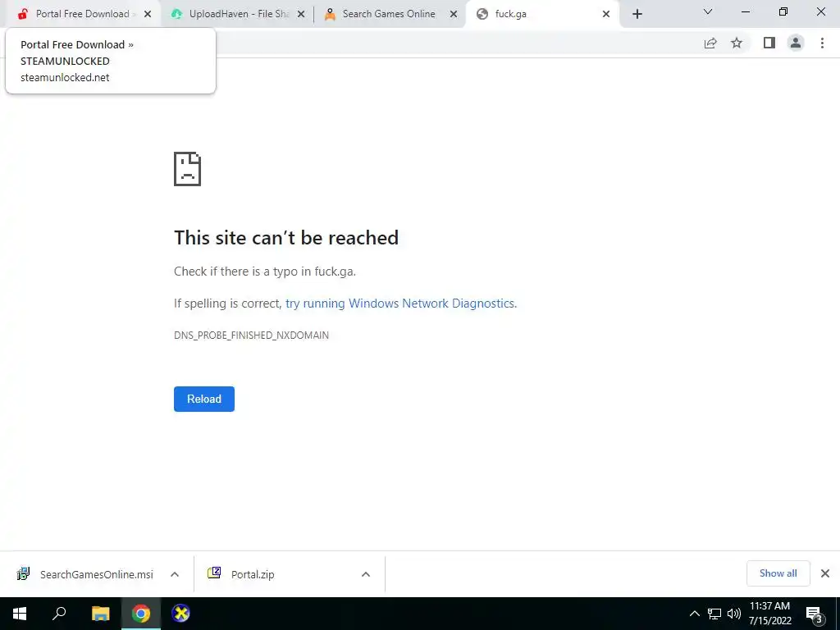This screenshot has width=840, height=630.
Task: Run Windows Network Diagnostics link
Action: tap(399, 304)
